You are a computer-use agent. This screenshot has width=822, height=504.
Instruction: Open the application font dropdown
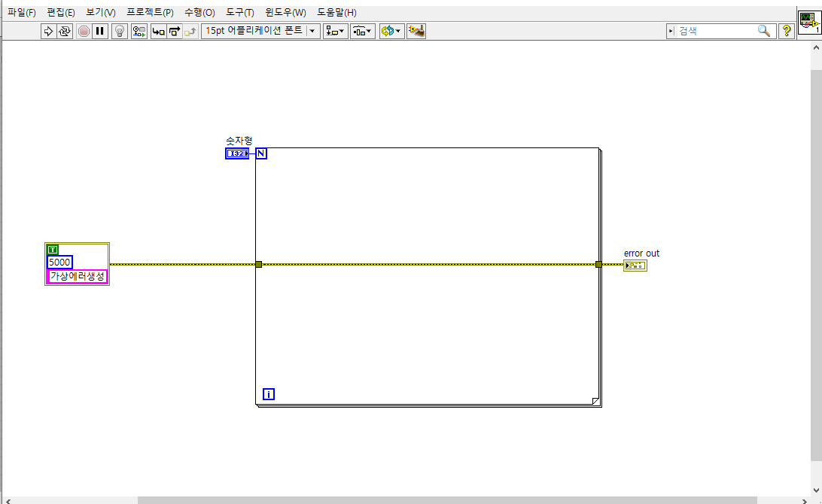(x=312, y=31)
